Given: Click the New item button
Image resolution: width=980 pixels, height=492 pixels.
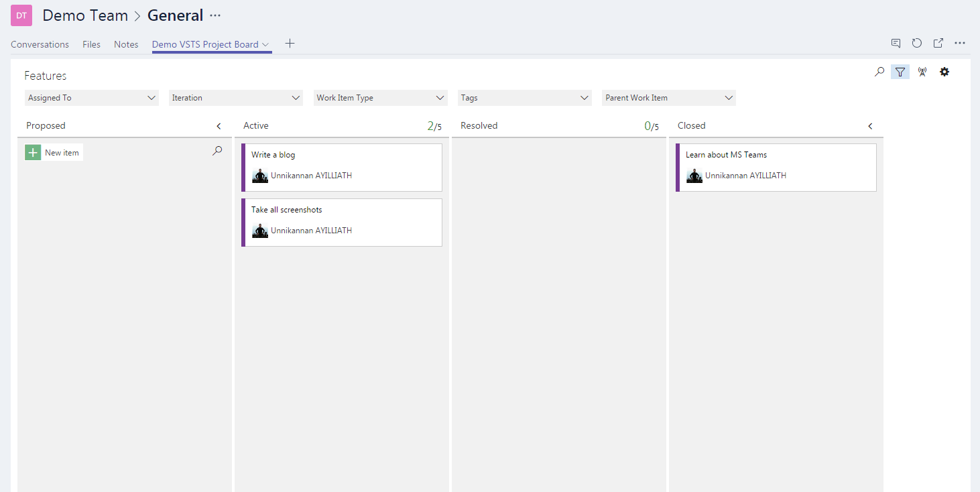Looking at the screenshot, I should [54, 153].
